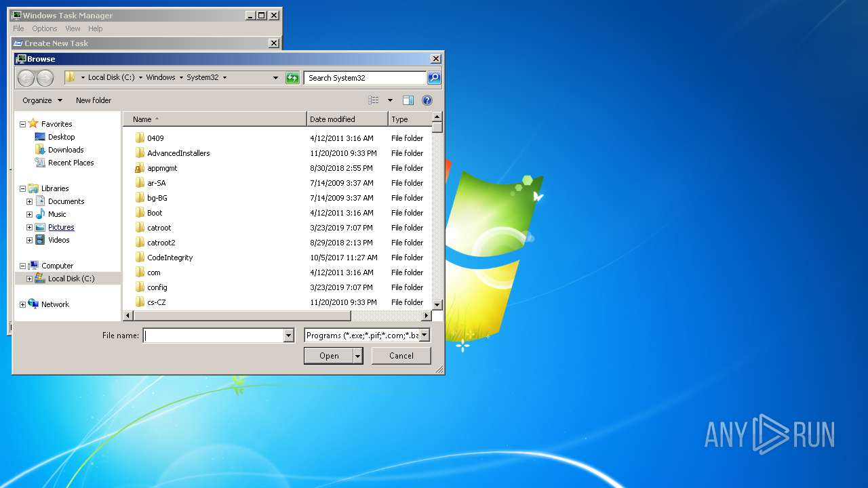Collapse the Favorites tree group
The height and width of the screenshot is (488, 868).
(x=22, y=124)
